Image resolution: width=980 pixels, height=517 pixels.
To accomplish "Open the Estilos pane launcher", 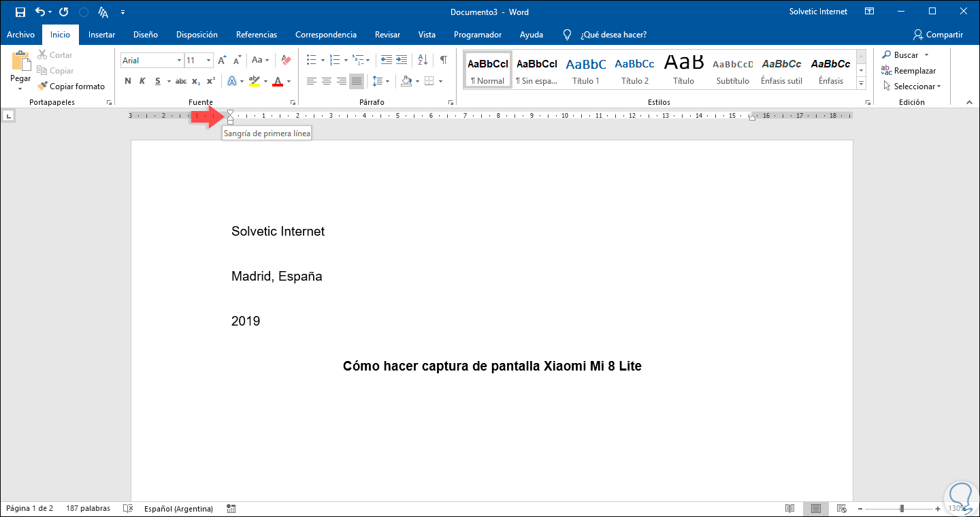I will [x=867, y=102].
